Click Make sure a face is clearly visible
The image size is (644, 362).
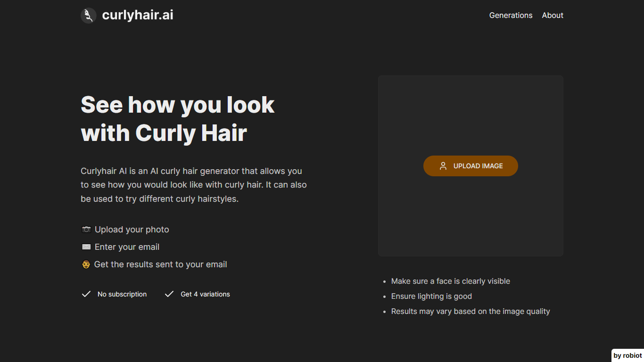click(x=451, y=281)
